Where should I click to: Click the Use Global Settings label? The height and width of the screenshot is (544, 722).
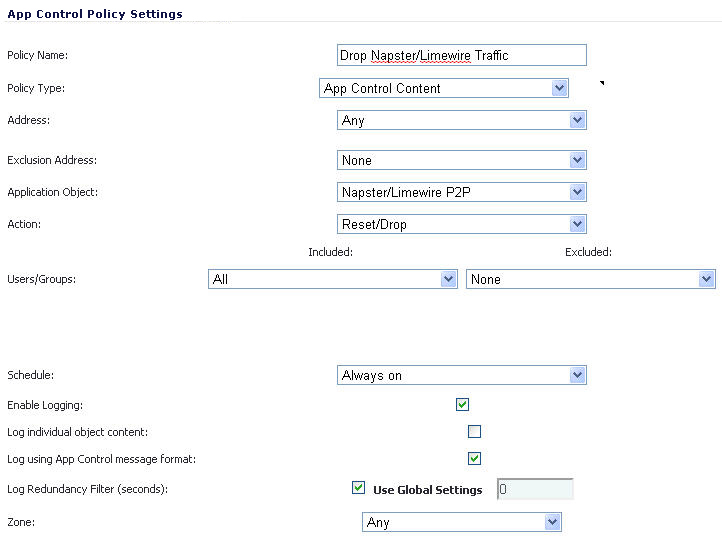(427, 490)
